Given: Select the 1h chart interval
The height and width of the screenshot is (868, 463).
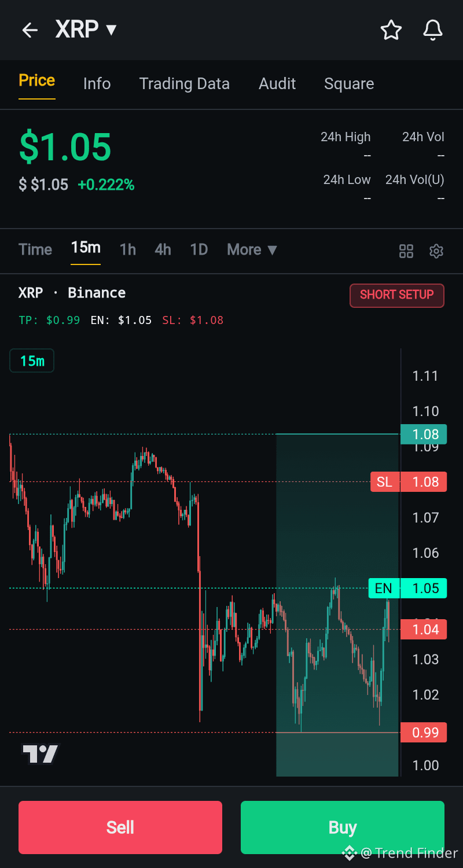Looking at the screenshot, I should 128,249.
